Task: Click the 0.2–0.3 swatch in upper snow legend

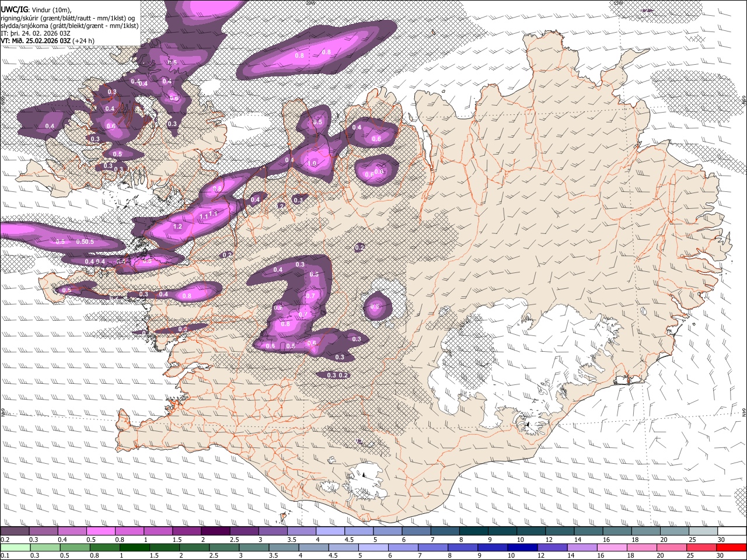Action: pos(15,531)
